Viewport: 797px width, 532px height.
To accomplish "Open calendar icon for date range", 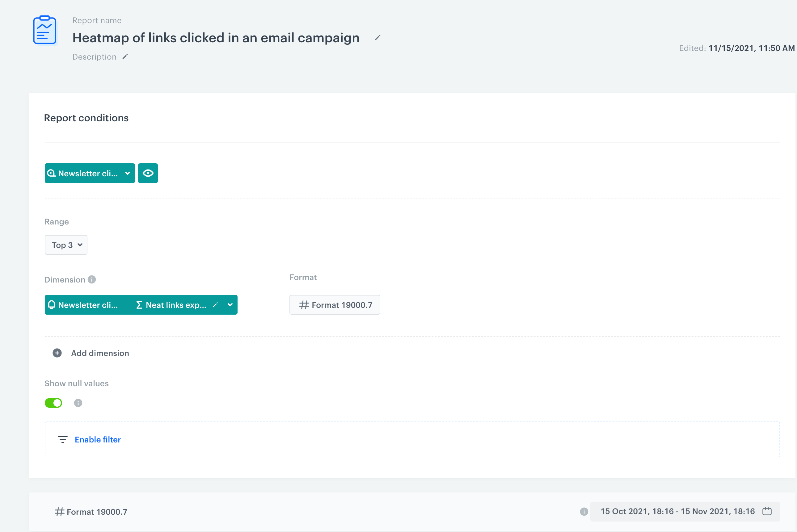I will point(767,511).
